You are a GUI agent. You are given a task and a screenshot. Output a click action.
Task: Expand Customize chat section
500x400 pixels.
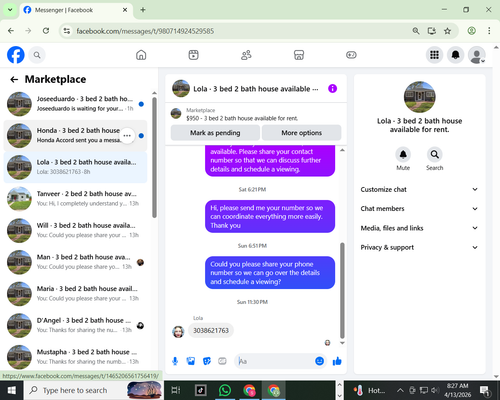419,189
